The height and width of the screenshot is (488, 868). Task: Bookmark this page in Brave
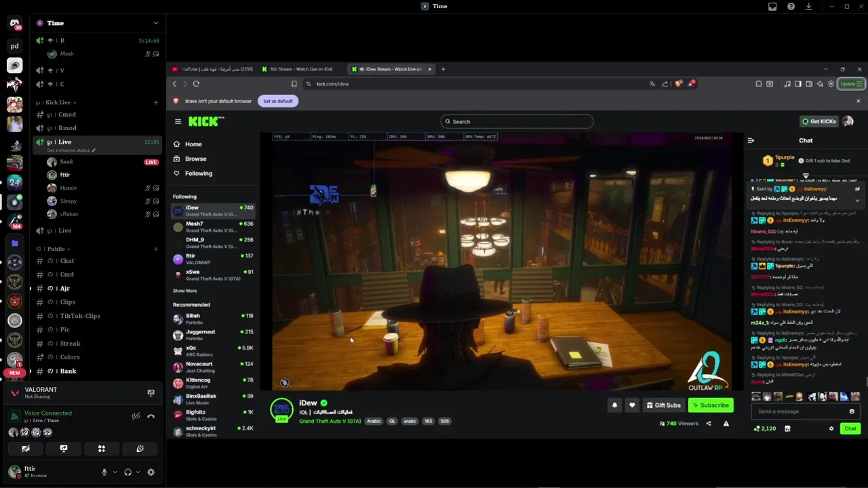(294, 84)
